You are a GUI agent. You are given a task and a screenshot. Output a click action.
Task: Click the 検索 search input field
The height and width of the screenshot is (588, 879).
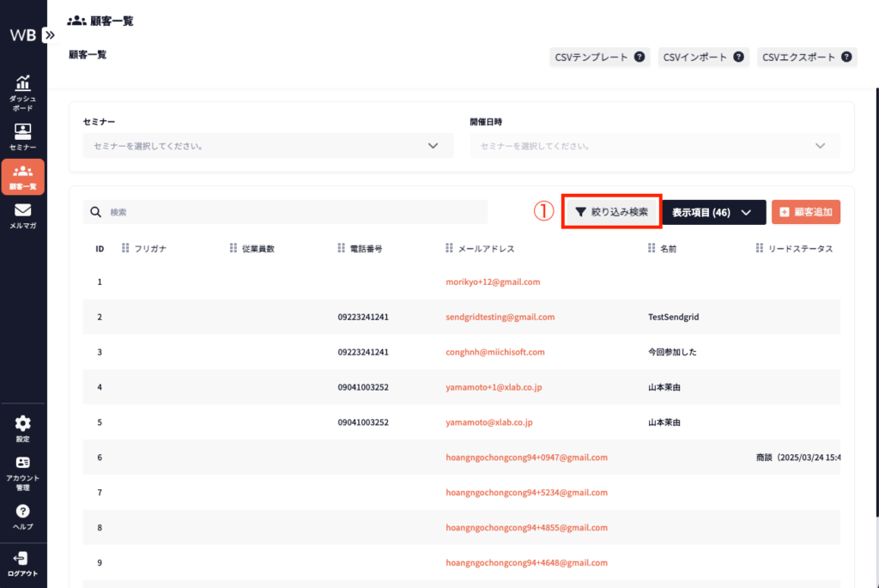click(292, 212)
